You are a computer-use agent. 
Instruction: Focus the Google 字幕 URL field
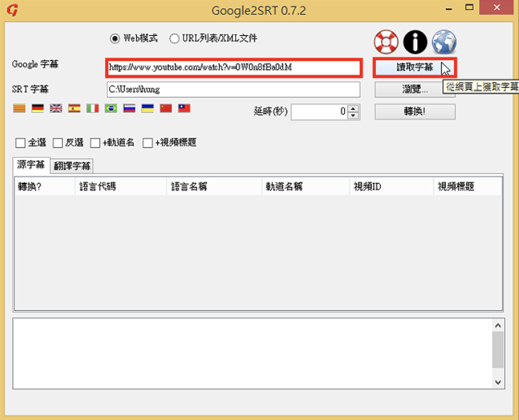pos(234,68)
